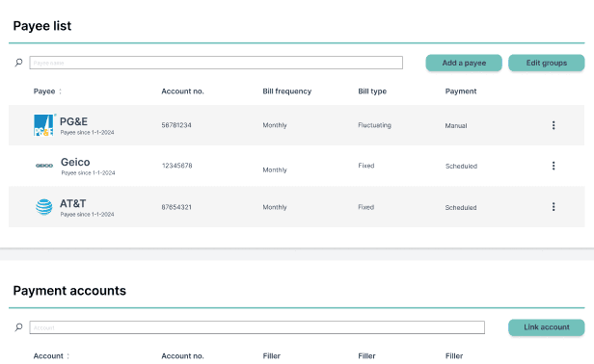Click payment accounts Account no. header
Screen dimensions: 594x364
[x=182, y=356]
